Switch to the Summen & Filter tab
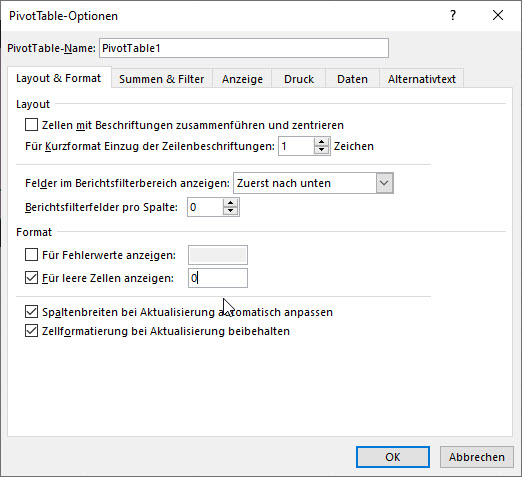Viewport: 522px width, 477px height. click(x=162, y=79)
